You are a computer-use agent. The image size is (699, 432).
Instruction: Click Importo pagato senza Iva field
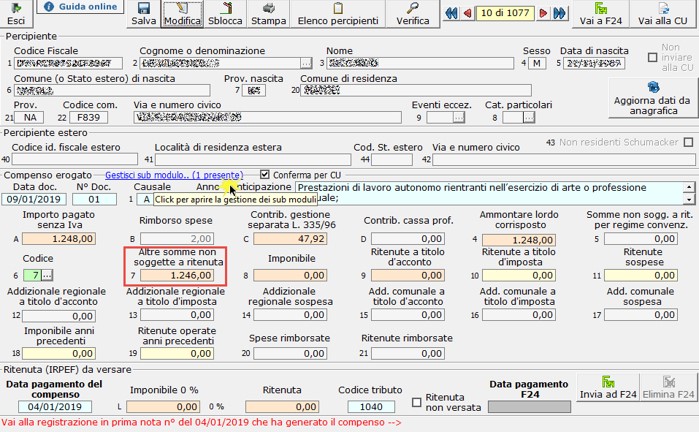tap(59, 239)
